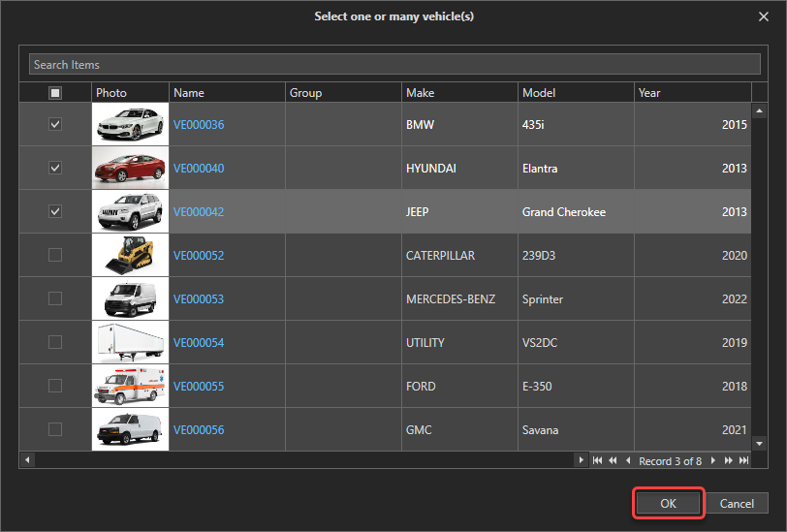Go to the previous record
Viewport: 787px width, 532px height.
628,460
